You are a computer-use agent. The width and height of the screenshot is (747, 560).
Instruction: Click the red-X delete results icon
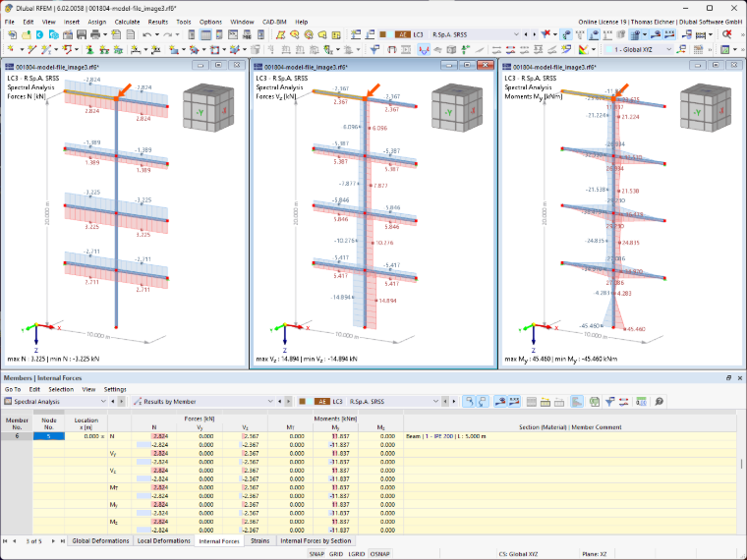click(x=726, y=34)
